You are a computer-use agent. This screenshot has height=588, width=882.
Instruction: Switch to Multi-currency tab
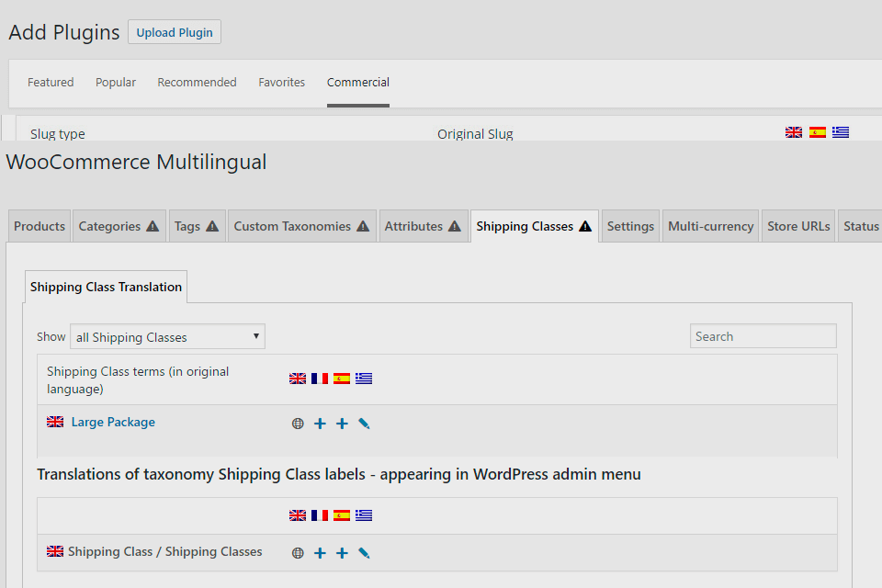pos(710,226)
